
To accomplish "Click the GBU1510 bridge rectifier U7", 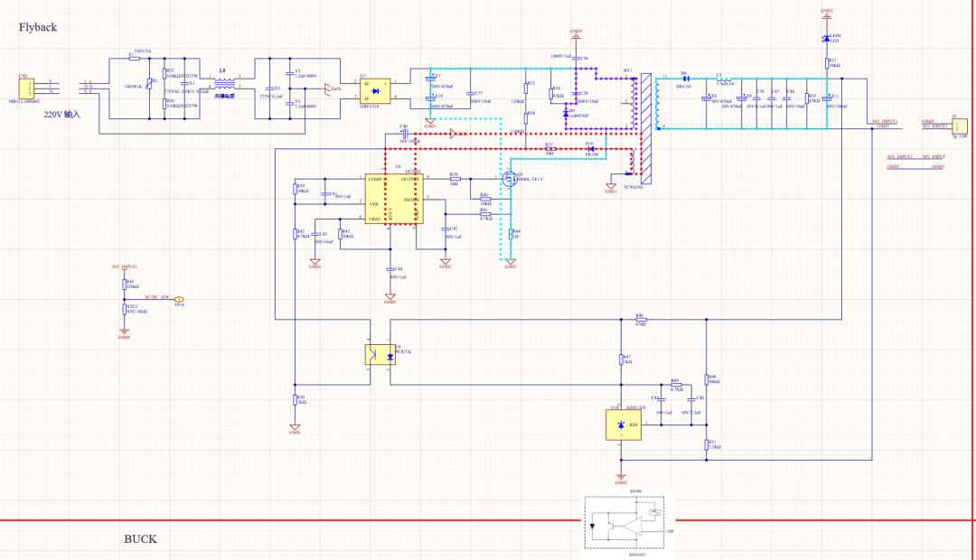I will (x=375, y=89).
